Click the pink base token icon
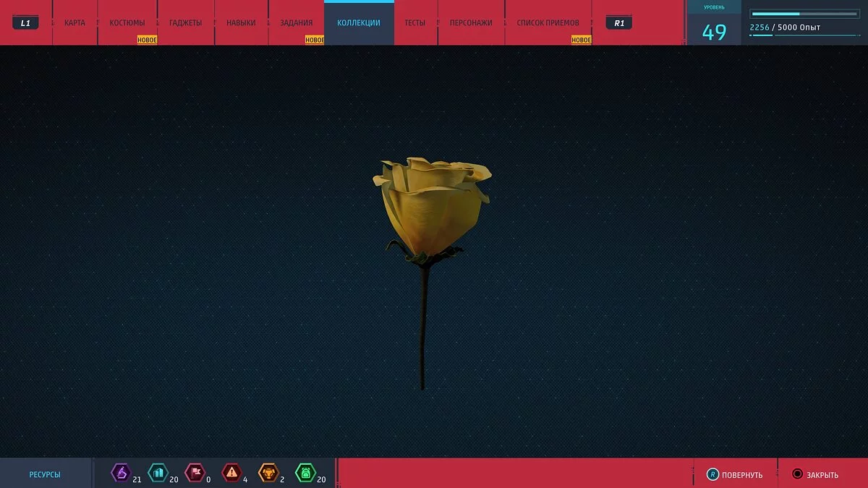 (x=194, y=474)
